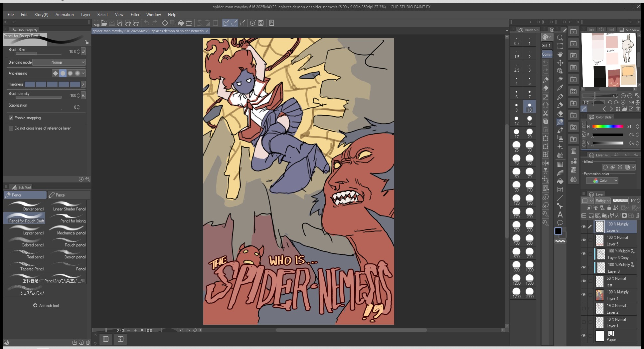This screenshot has height=349, width=644.
Task: Open Expression color Color dropdown
Action: click(602, 180)
